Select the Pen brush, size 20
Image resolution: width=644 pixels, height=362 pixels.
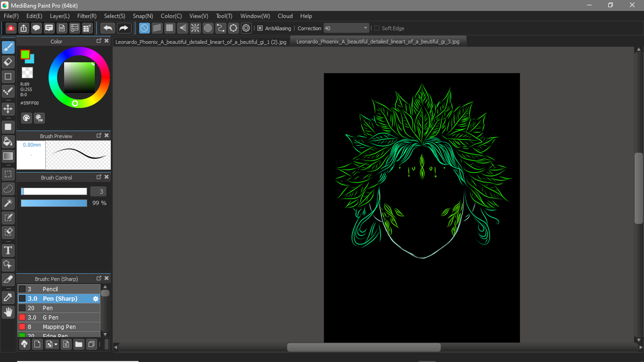pyautogui.click(x=59, y=308)
